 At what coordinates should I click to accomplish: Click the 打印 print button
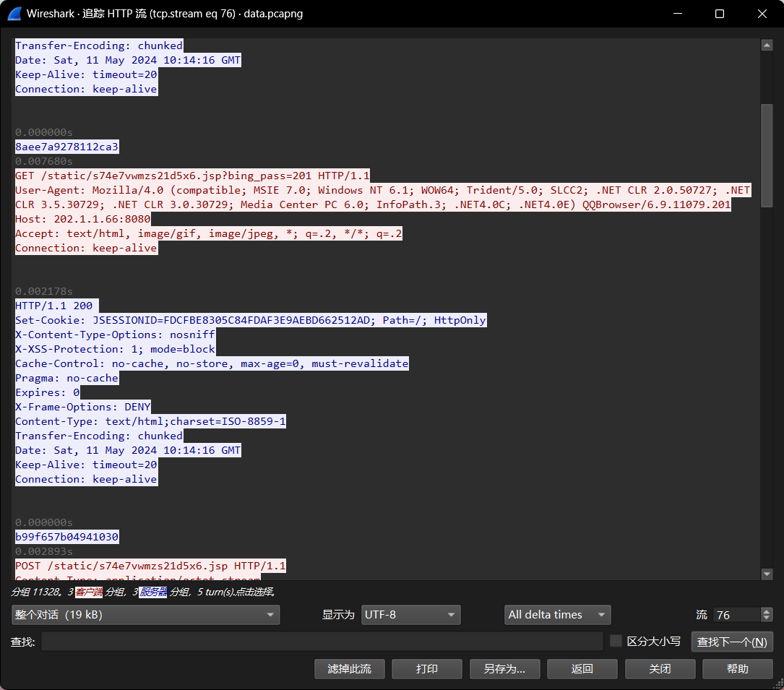[x=427, y=669]
